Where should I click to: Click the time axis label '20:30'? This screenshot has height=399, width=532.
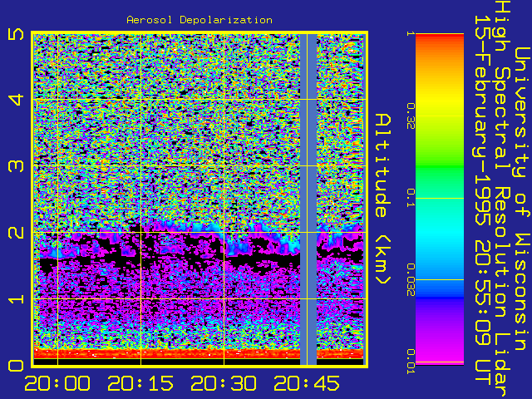(x=224, y=383)
